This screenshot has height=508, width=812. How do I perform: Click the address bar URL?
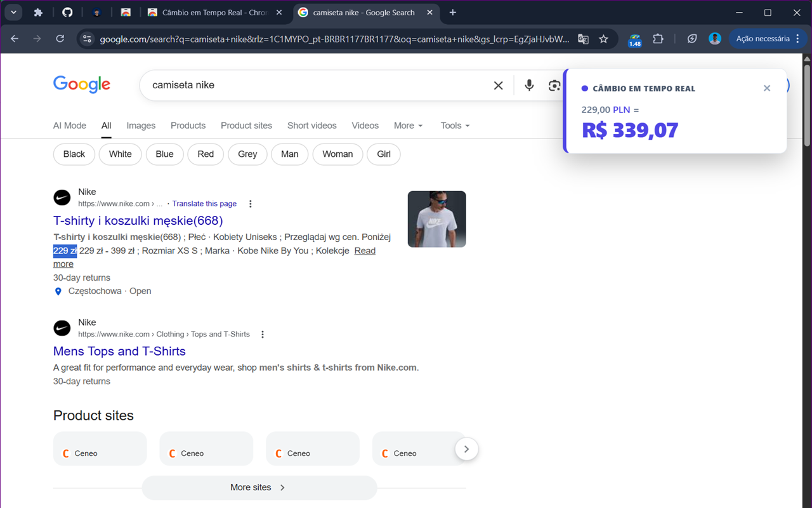pos(334,39)
